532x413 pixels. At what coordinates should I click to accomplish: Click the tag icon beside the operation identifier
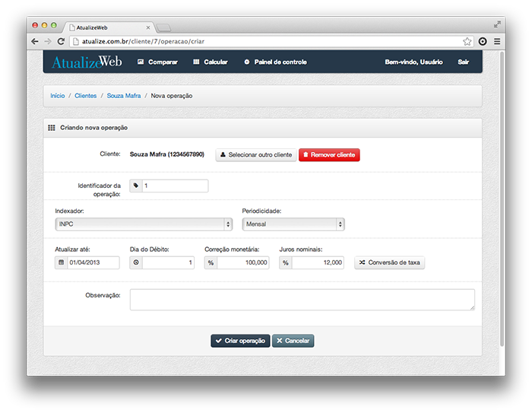pyautogui.click(x=136, y=186)
